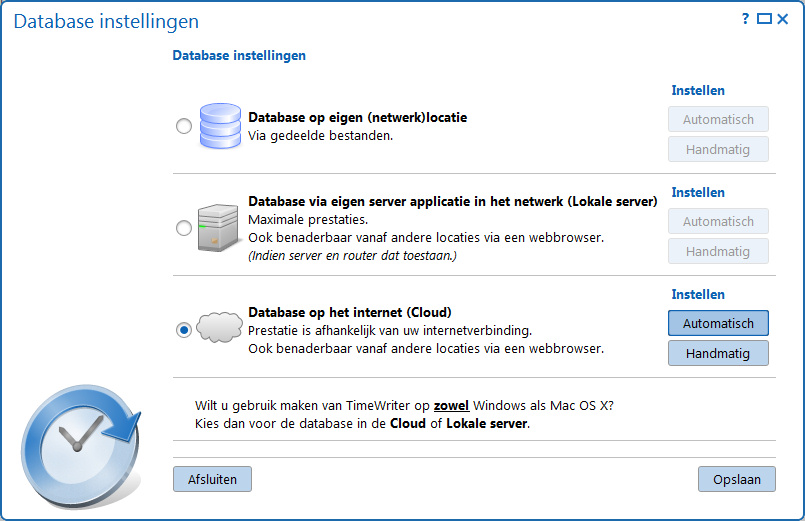The image size is (805, 521).
Task: Click Handmatig for Lokale server
Action: coord(718,252)
